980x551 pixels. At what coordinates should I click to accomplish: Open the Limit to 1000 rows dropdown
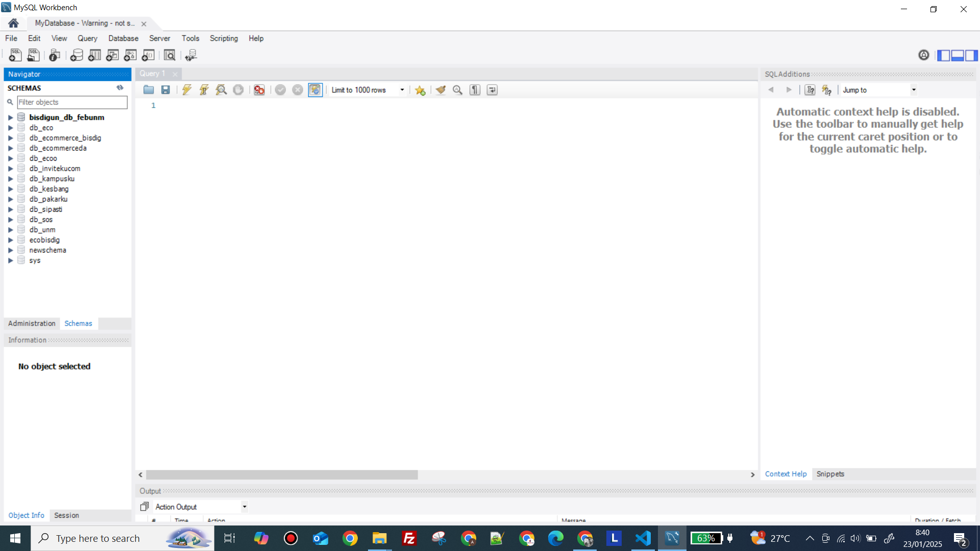pyautogui.click(x=402, y=90)
